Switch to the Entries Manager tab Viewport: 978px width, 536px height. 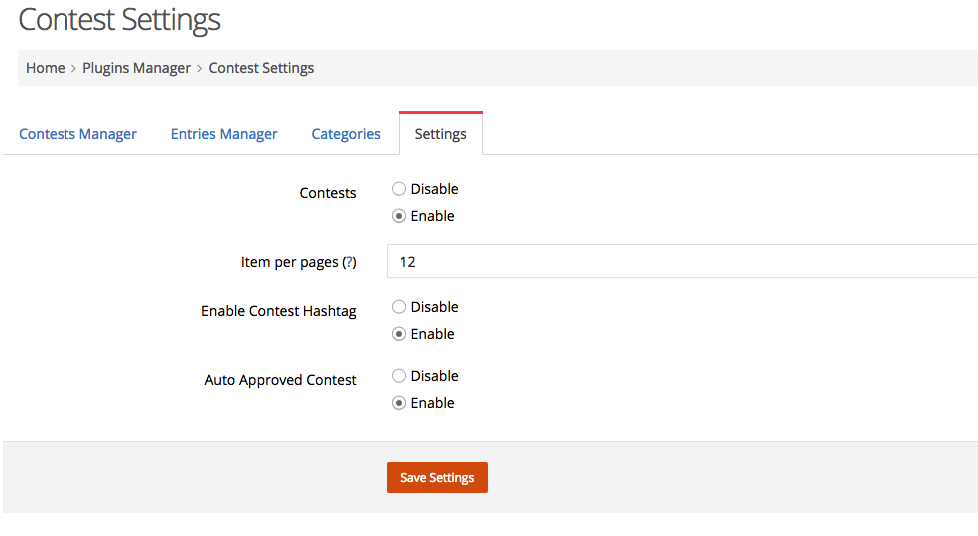[x=224, y=134]
